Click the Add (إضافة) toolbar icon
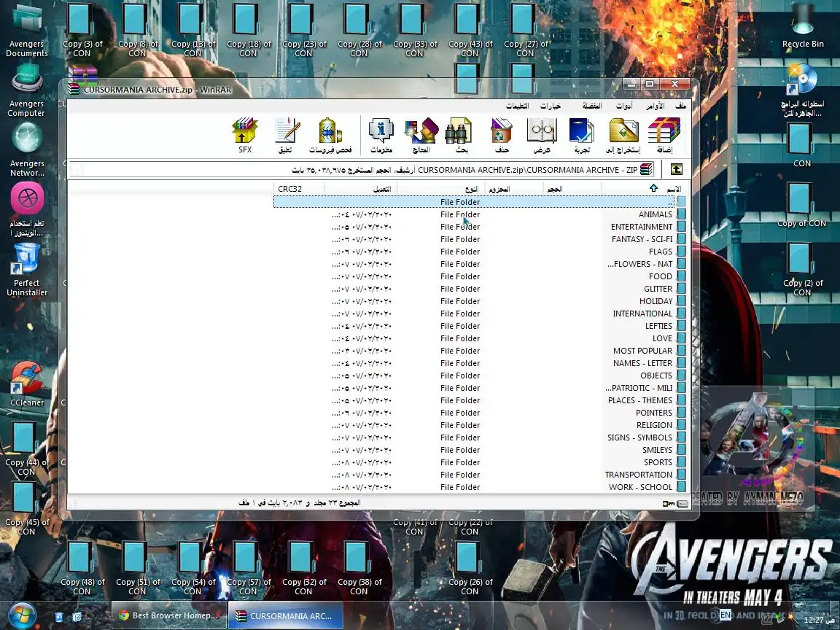 (664, 135)
